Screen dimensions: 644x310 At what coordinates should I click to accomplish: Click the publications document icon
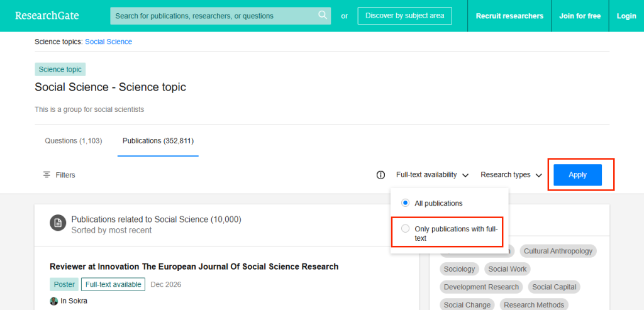(58, 223)
